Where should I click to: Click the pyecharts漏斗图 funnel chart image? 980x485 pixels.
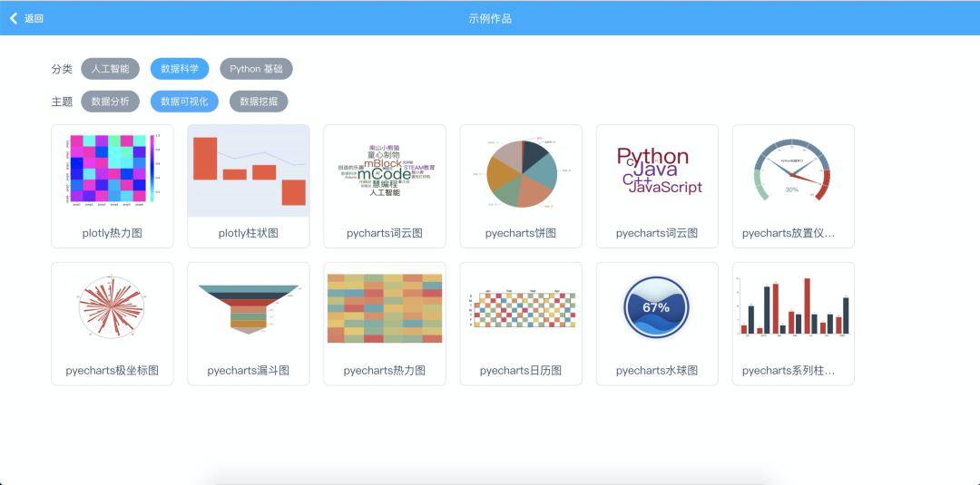[x=249, y=308]
